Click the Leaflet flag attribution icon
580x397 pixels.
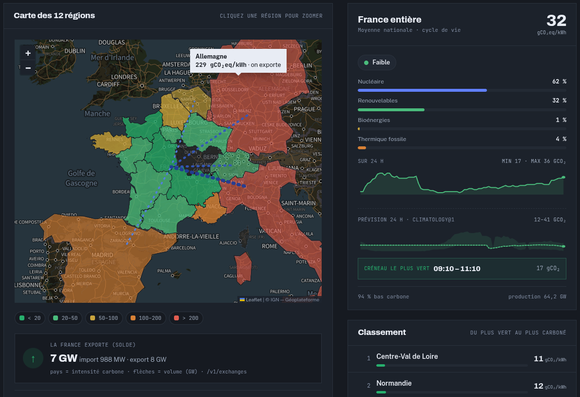(x=242, y=300)
